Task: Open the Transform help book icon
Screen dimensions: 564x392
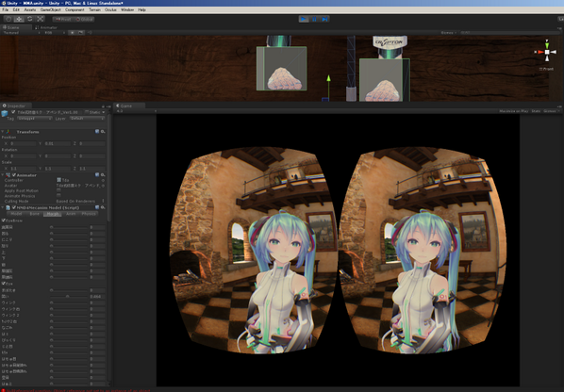Action: (97, 132)
